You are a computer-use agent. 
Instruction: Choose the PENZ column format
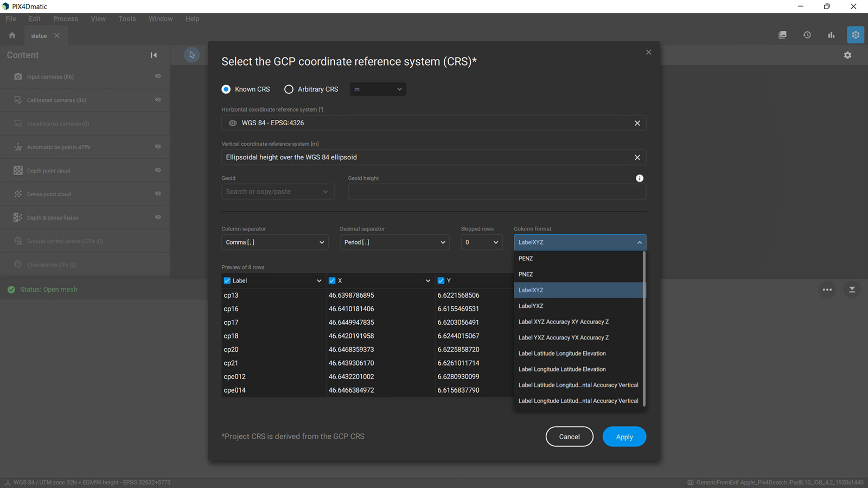[x=578, y=259]
